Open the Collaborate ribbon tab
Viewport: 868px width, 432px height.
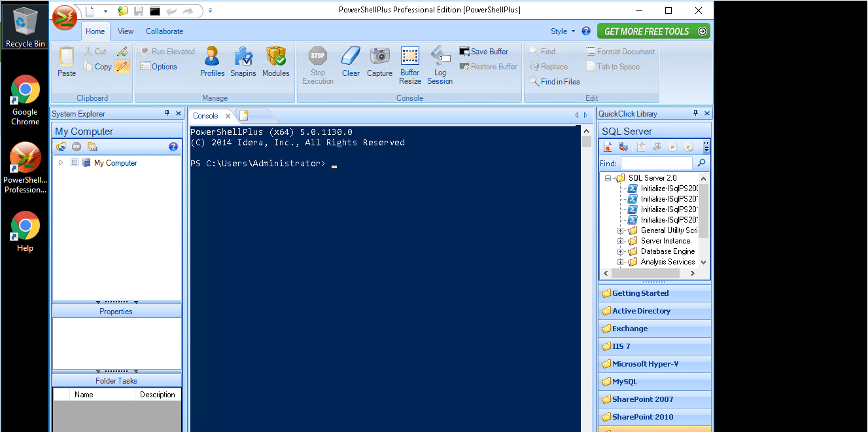coord(164,31)
